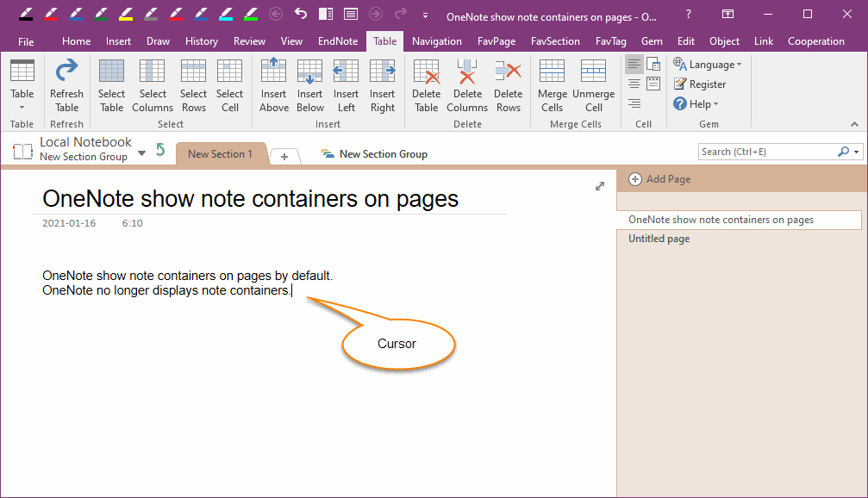Click the cell properties icon beside align left

pyautogui.click(x=653, y=64)
